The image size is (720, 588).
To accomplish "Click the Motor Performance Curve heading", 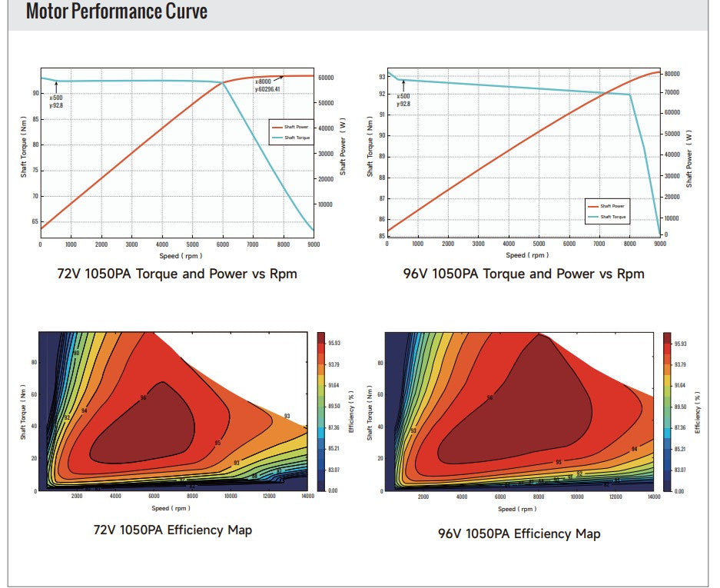I will coord(117,12).
